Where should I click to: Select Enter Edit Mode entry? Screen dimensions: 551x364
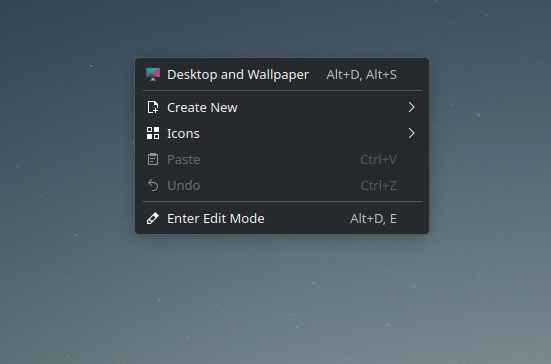pyautogui.click(x=282, y=219)
